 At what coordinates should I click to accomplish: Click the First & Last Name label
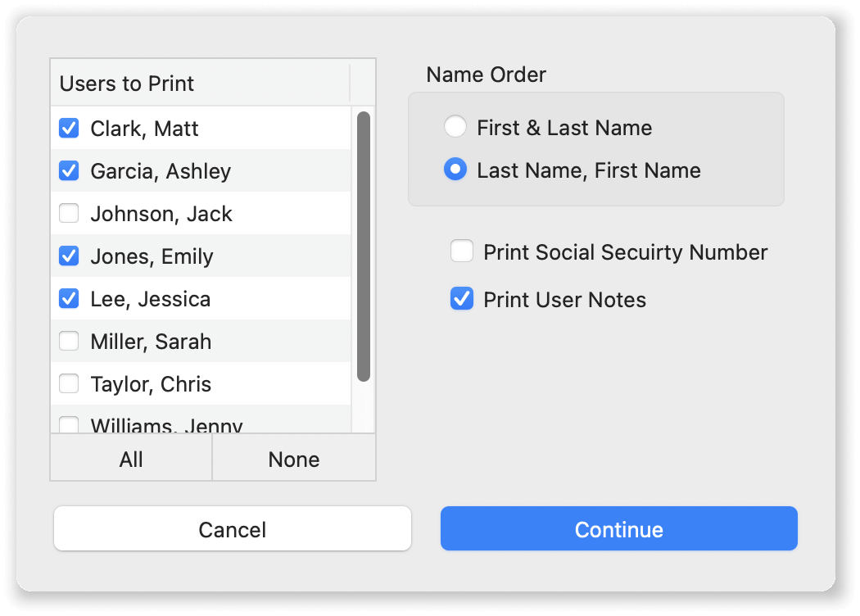(564, 128)
